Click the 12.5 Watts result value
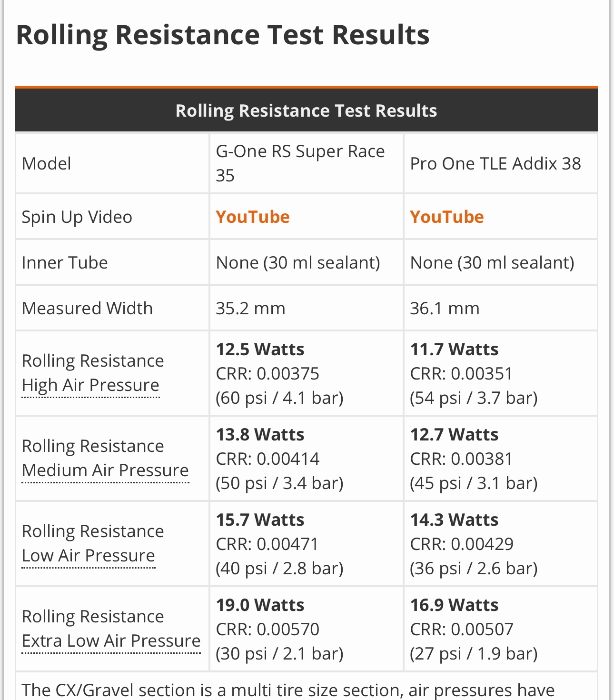Image resolution: width=614 pixels, height=700 pixels. tap(260, 350)
